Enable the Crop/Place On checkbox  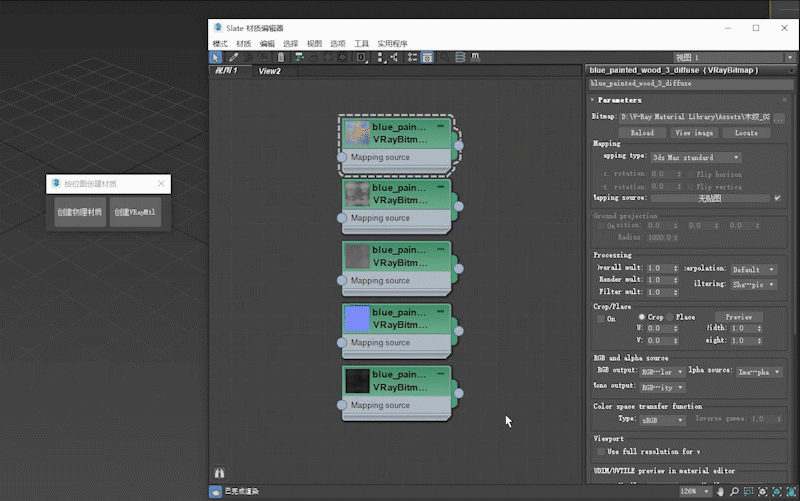pos(600,318)
